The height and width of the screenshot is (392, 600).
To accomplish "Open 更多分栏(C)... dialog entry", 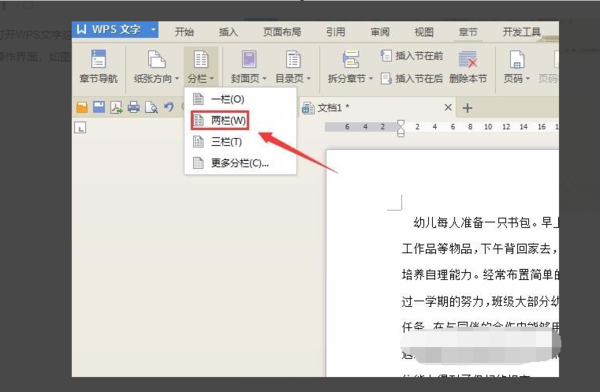I will pos(240,163).
